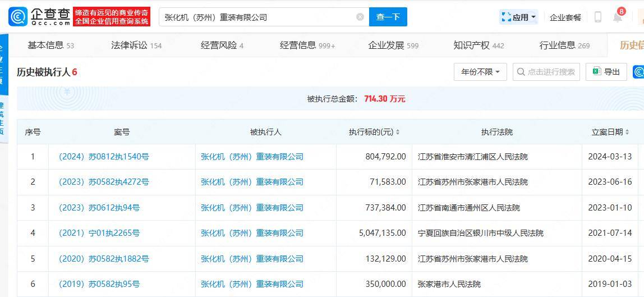
Task: Click the Excel icon on export button
Action: pos(597,72)
